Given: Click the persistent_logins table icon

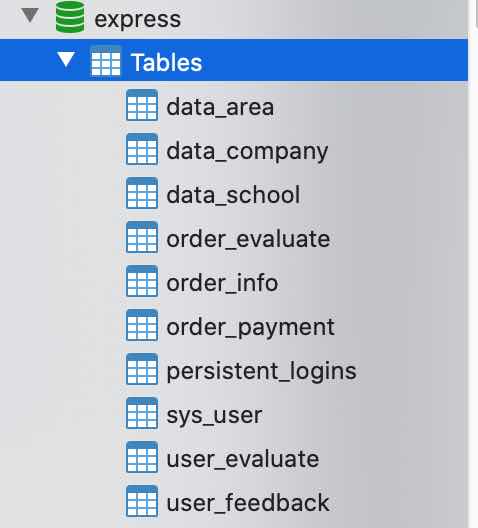Looking at the screenshot, I should coord(142,369).
